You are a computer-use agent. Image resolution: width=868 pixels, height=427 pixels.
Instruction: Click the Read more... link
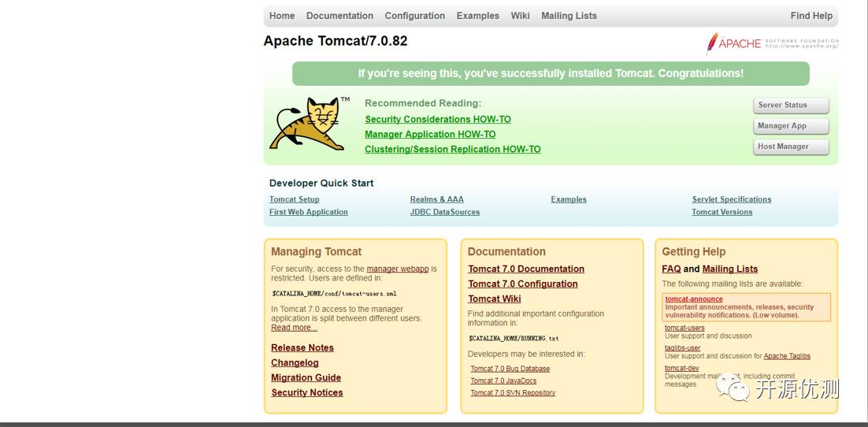[294, 328]
